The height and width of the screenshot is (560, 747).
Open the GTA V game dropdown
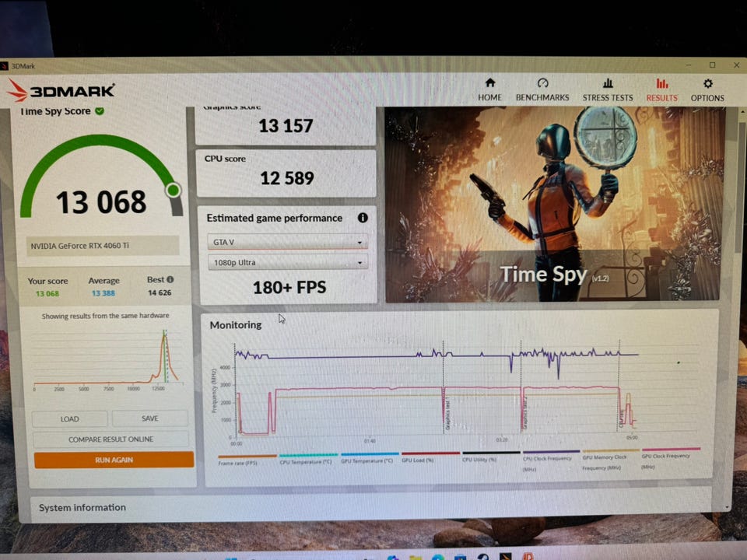(x=287, y=242)
